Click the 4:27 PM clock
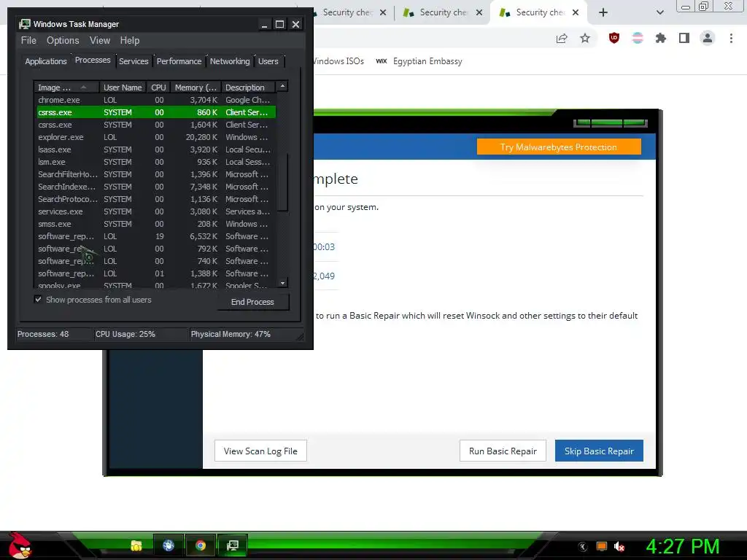The height and width of the screenshot is (560, 747). pyautogui.click(x=683, y=546)
